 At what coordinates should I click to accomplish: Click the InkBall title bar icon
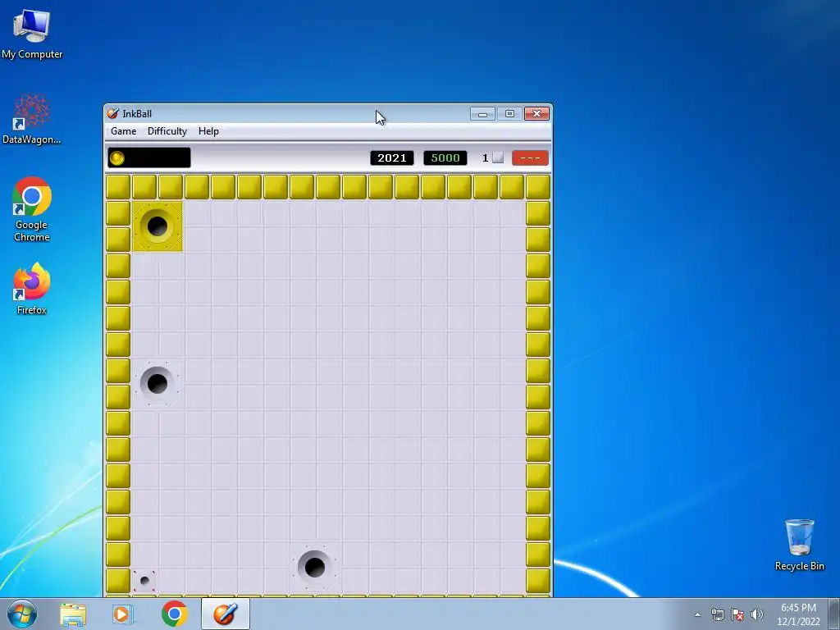(112, 113)
